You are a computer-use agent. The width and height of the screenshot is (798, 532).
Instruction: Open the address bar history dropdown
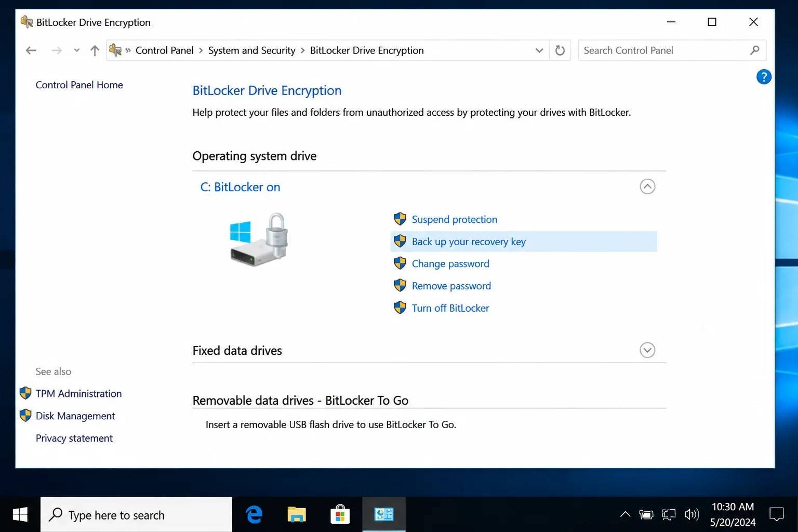pyautogui.click(x=539, y=50)
